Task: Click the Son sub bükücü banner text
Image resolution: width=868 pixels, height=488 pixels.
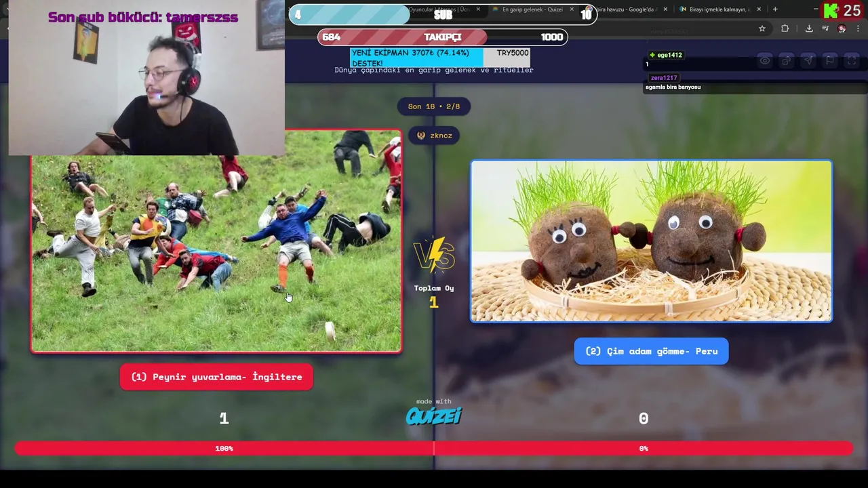Action: point(143,17)
